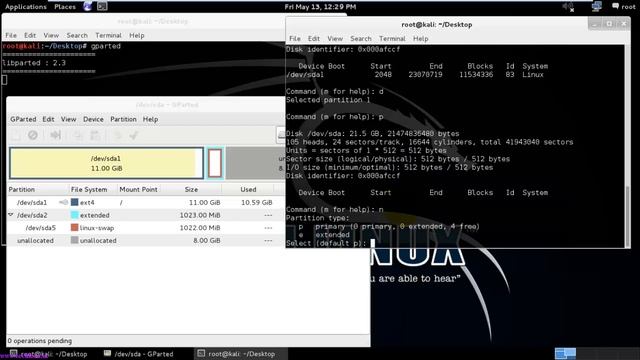Select the unallocated partition row

146,240
